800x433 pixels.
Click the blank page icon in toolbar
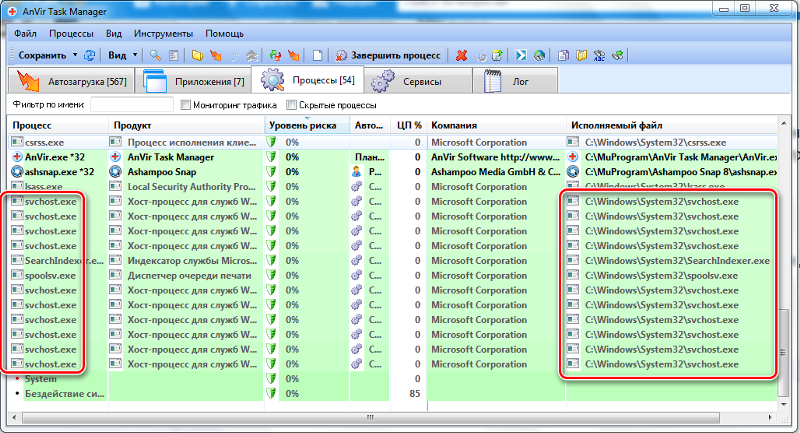pos(317,55)
